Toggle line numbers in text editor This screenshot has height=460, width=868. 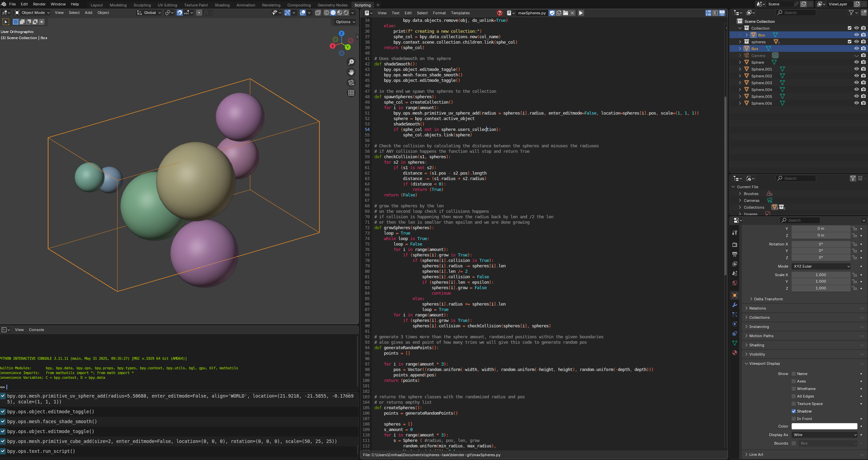708,13
